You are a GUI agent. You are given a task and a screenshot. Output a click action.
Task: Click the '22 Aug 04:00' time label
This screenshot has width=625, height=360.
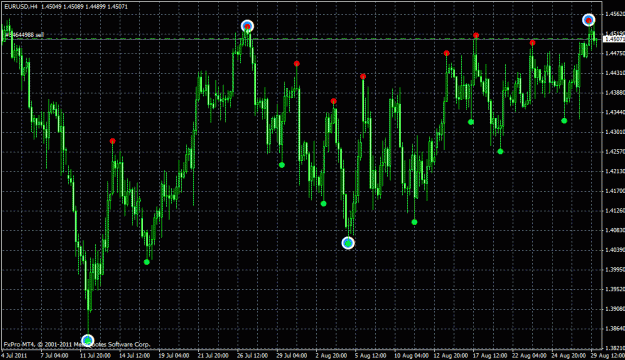(529, 356)
